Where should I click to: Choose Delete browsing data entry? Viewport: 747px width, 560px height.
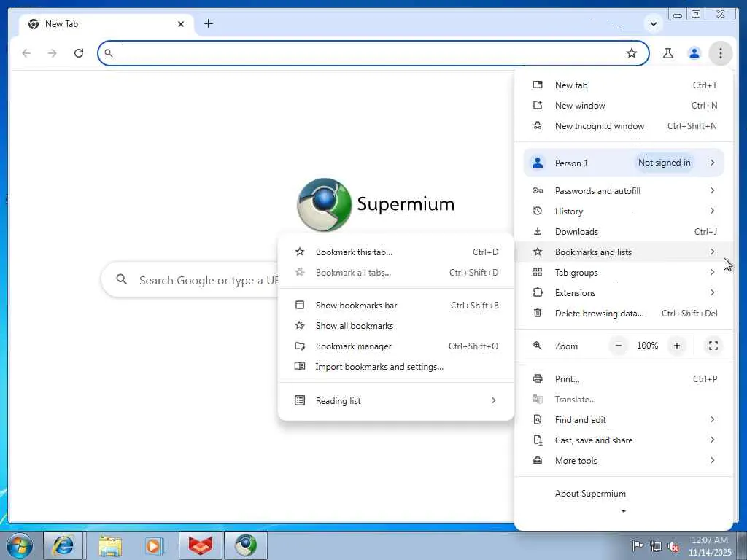624,314
